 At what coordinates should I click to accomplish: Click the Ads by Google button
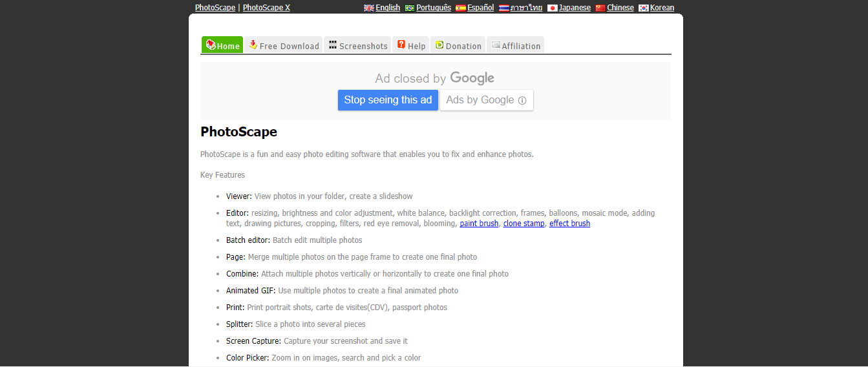pos(480,100)
